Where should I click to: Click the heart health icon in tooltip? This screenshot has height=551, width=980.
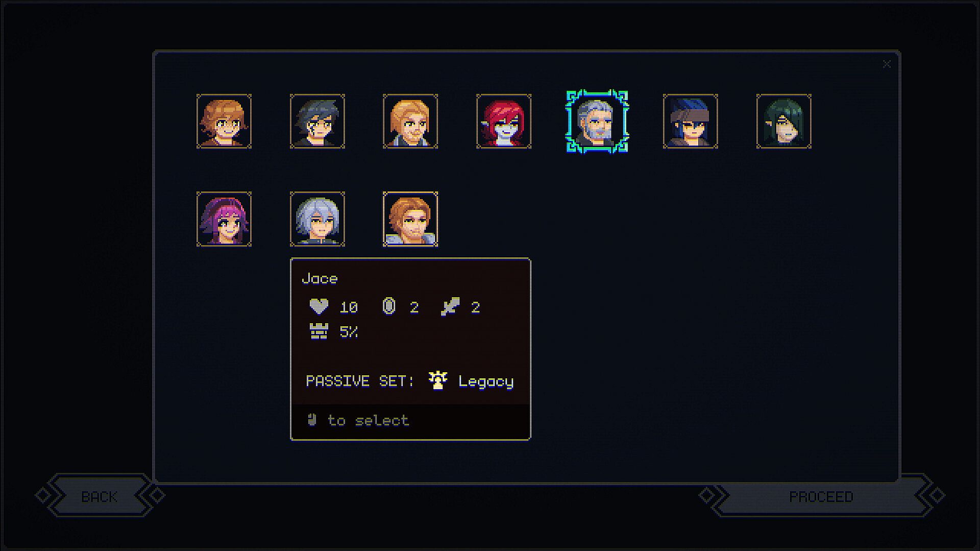click(319, 306)
